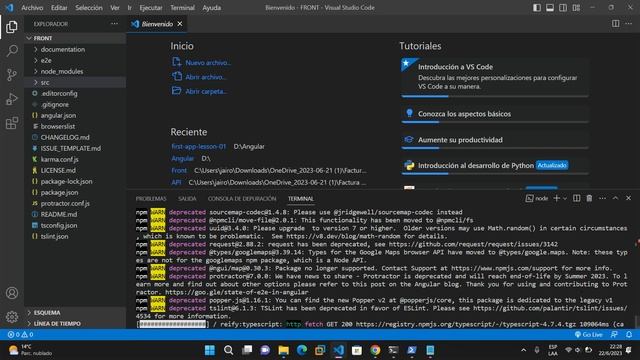The image size is (640, 360).
Task: Switch to CONSOLA DE DEPURACIÓN tab
Action: (x=242, y=198)
